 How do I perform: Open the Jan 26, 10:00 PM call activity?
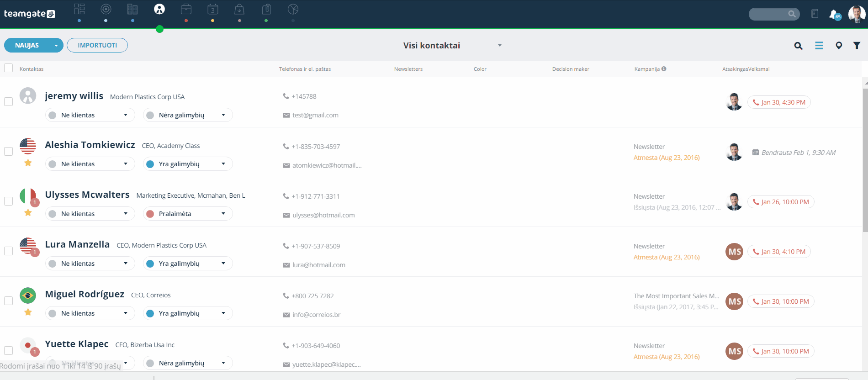pos(781,202)
